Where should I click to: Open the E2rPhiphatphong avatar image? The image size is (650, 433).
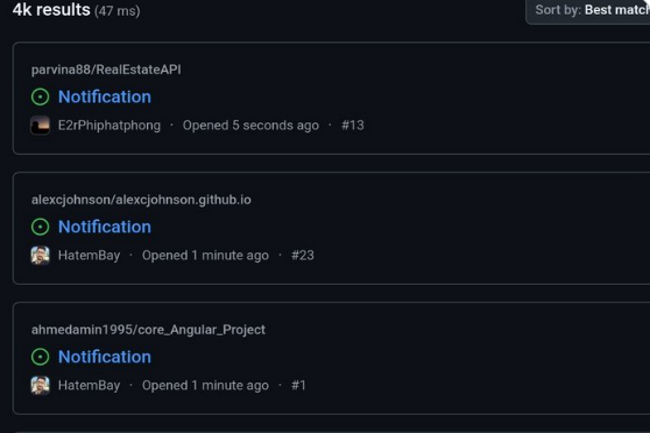(x=40, y=125)
